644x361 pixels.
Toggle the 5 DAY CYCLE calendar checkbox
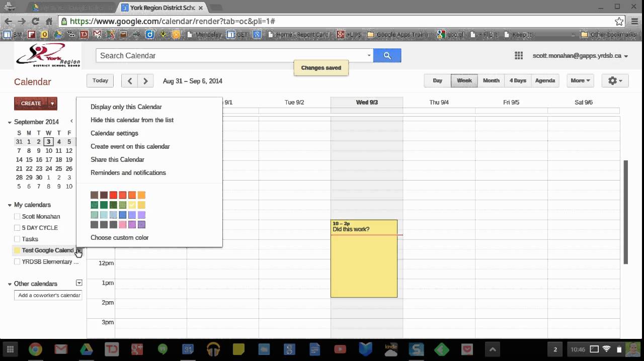coord(17,228)
